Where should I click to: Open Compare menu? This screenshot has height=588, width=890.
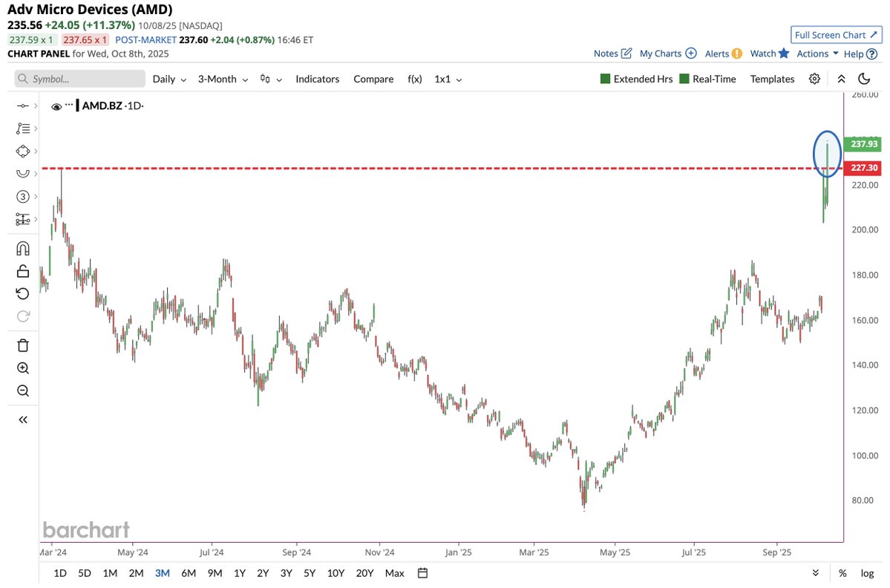373,79
